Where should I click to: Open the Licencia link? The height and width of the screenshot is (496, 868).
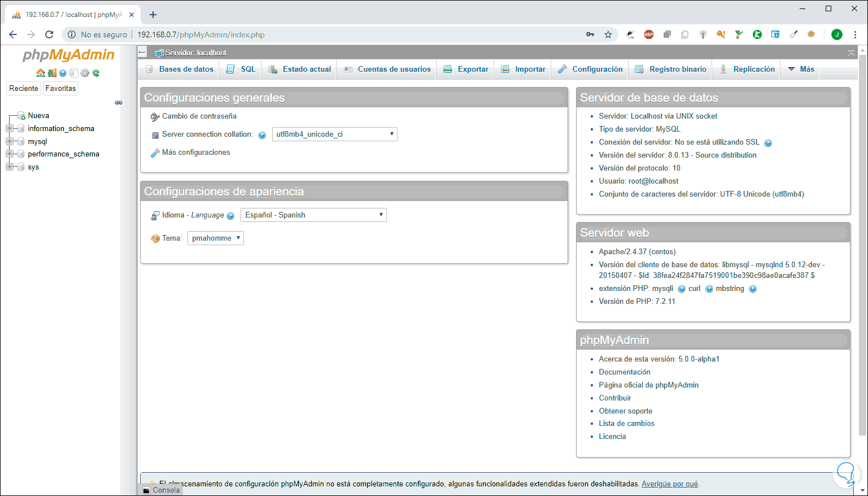[x=613, y=437]
